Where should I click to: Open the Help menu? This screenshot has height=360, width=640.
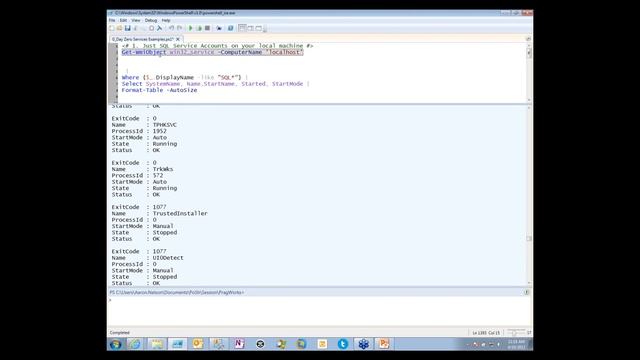tap(166, 20)
